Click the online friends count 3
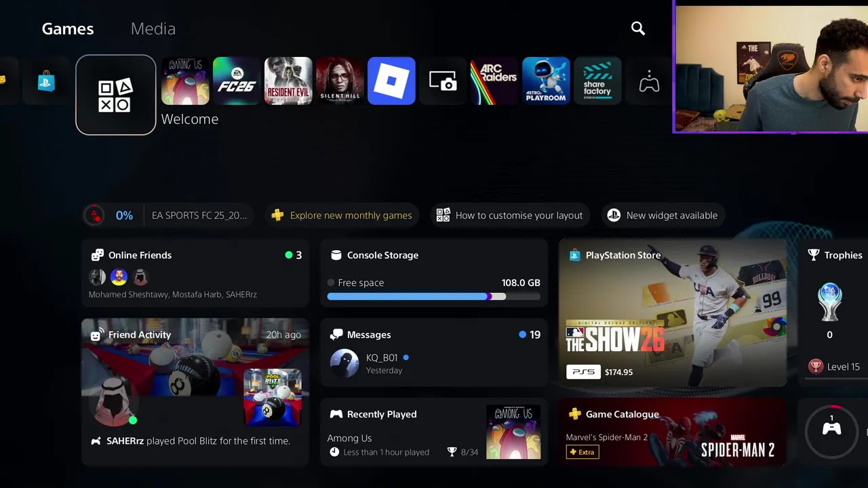 pyautogui.click(x=298, y=255)
